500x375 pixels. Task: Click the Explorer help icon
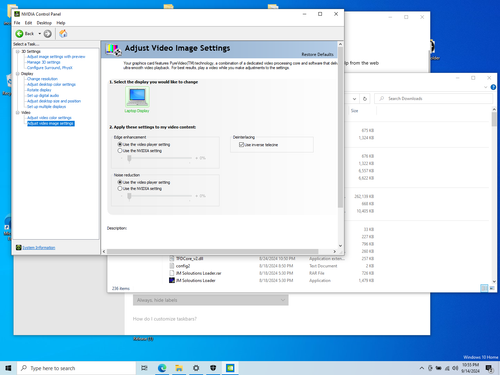(x=493, y=87)
